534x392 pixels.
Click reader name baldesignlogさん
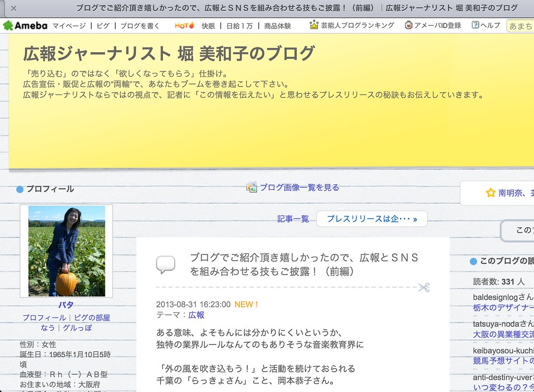coord(503,297)
